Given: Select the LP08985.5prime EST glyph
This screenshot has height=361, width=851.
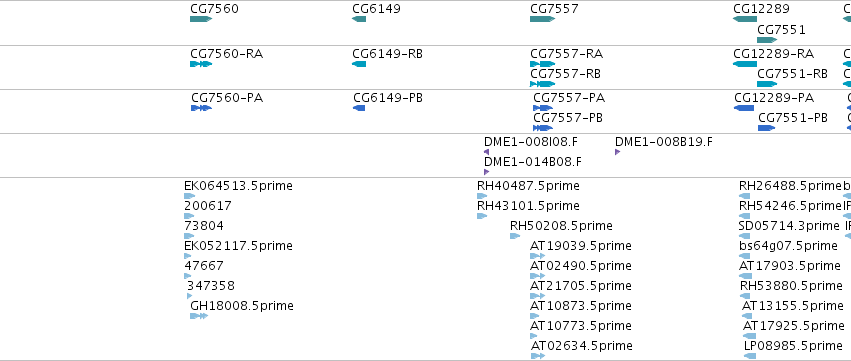Looking at the screenshot, I should [750, 356].
